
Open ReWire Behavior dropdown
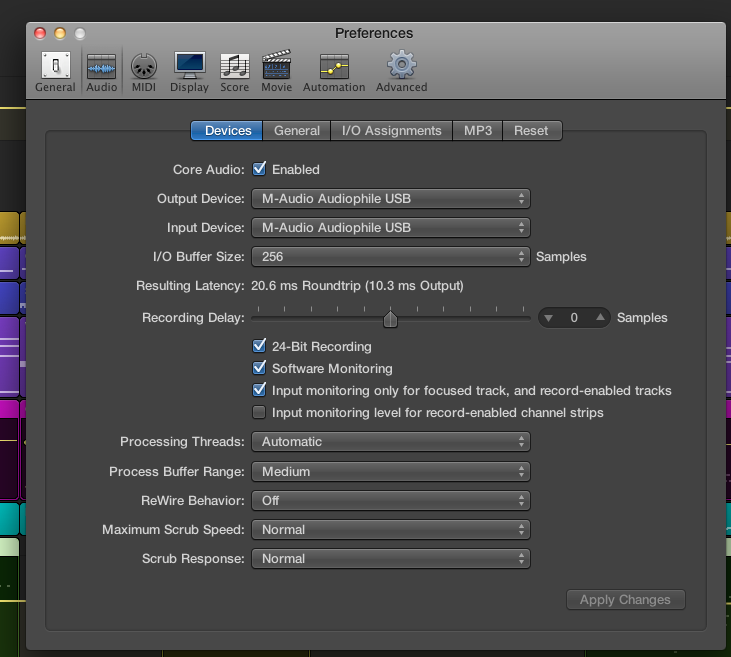391,500
